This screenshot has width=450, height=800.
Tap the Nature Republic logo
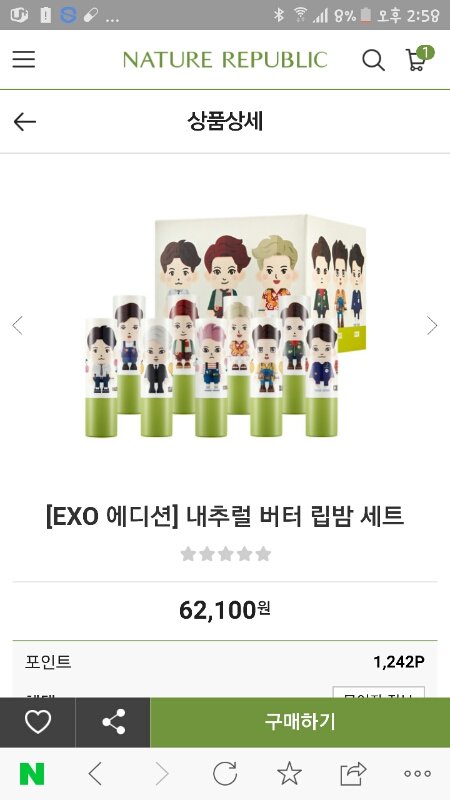[225, 60]
